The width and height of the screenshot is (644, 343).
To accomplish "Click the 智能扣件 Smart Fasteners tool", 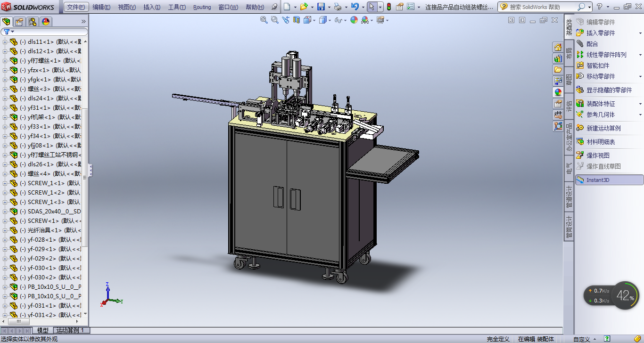I will (598, 65).
